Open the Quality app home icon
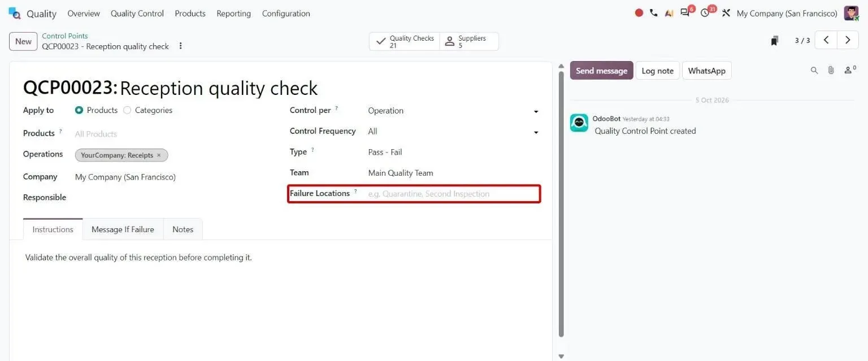Screen dimensions: 868x361 coord(14,13)
